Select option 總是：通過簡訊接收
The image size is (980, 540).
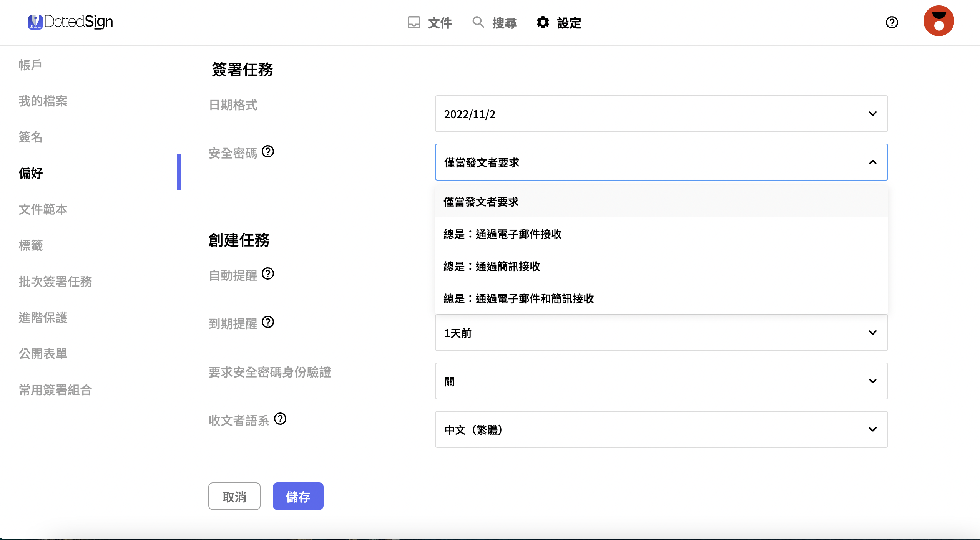661,266
